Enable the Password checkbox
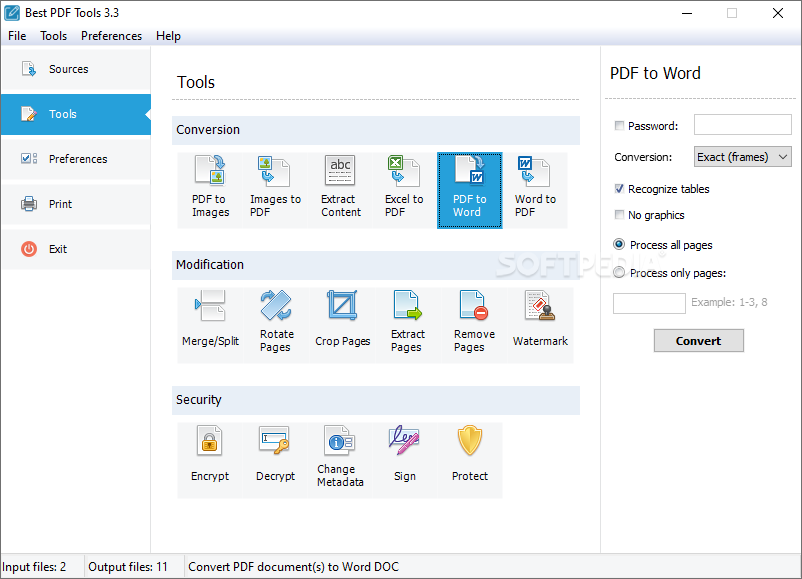The height and width of the screenshot is (579, 802). (619, 126)
